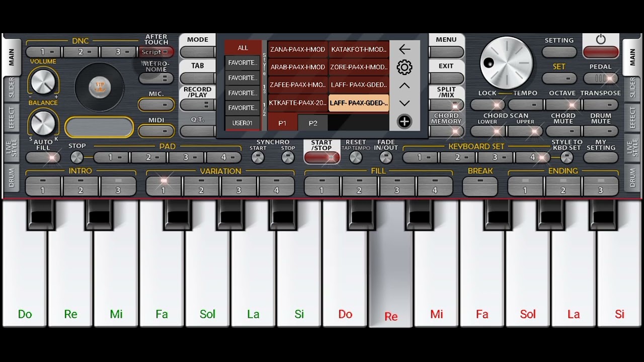Switch to left MAIN side tab
Screen dimensions: 644x362
click(12, 56)
